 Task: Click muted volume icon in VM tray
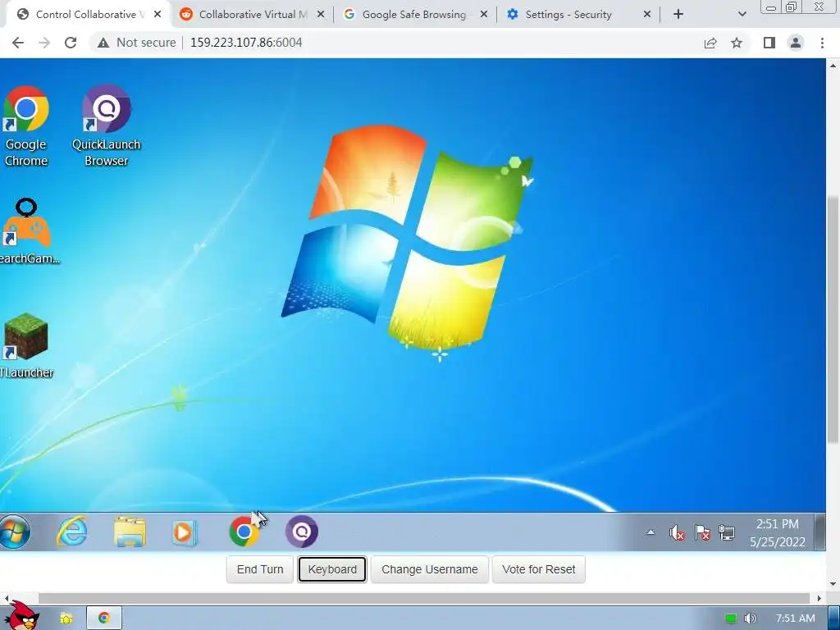point(677,532)
